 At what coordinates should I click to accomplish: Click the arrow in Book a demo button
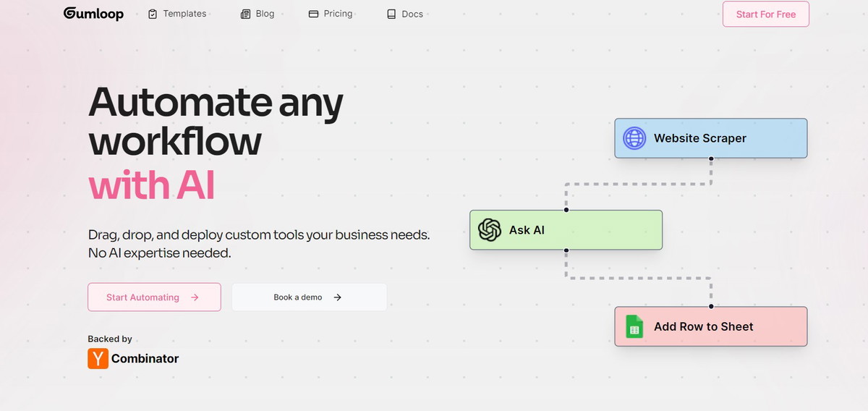pos(338,297)
